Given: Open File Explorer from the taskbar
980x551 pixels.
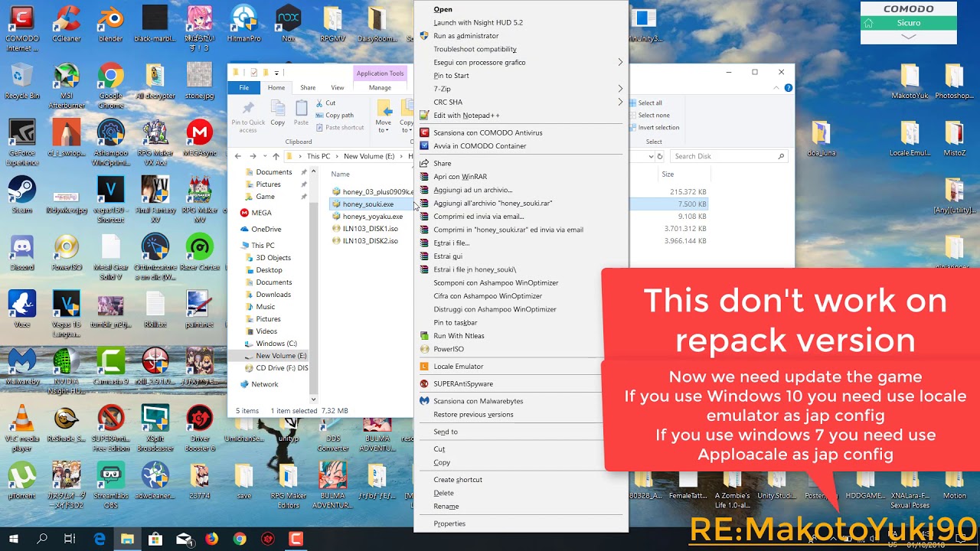Looking at the screenshot, I should [127, 539].
